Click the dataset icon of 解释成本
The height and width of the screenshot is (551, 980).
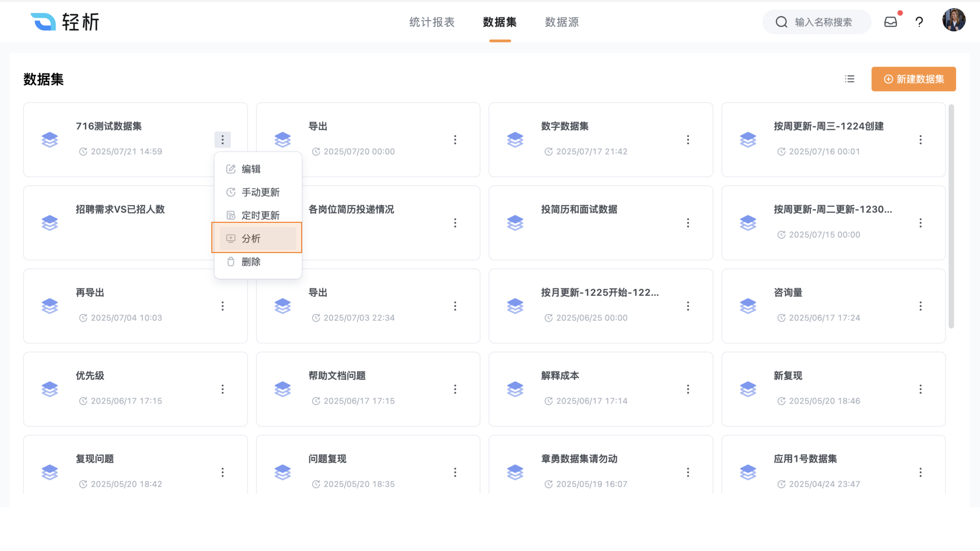click(515, 389)
